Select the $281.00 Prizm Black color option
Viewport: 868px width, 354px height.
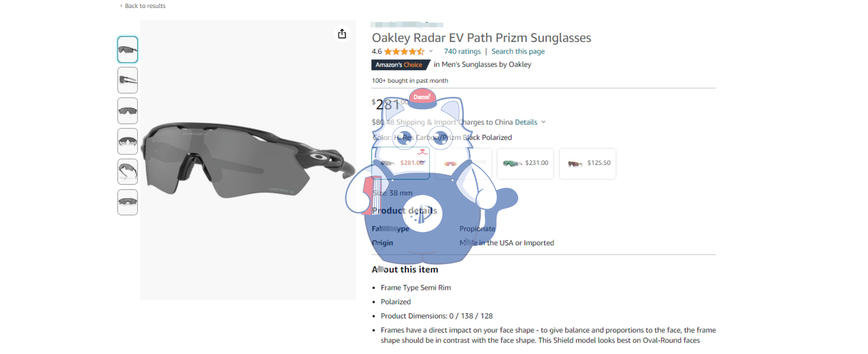(x=400, y=163)
